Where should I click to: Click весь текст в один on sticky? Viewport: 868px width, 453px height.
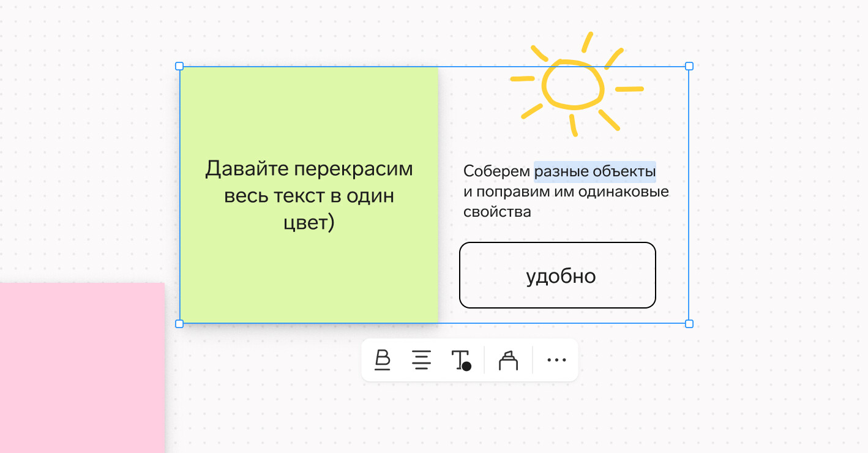(309, 196)
